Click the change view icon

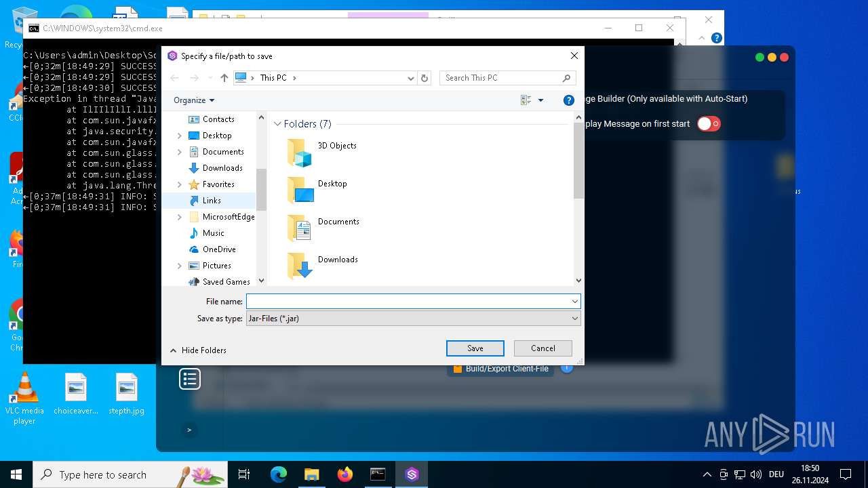click(x=526, y=100)
